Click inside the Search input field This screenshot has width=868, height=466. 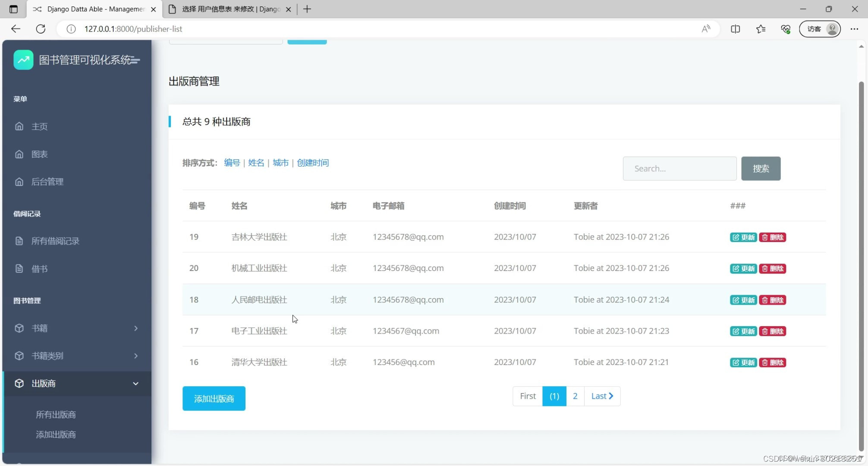(679, 168)
